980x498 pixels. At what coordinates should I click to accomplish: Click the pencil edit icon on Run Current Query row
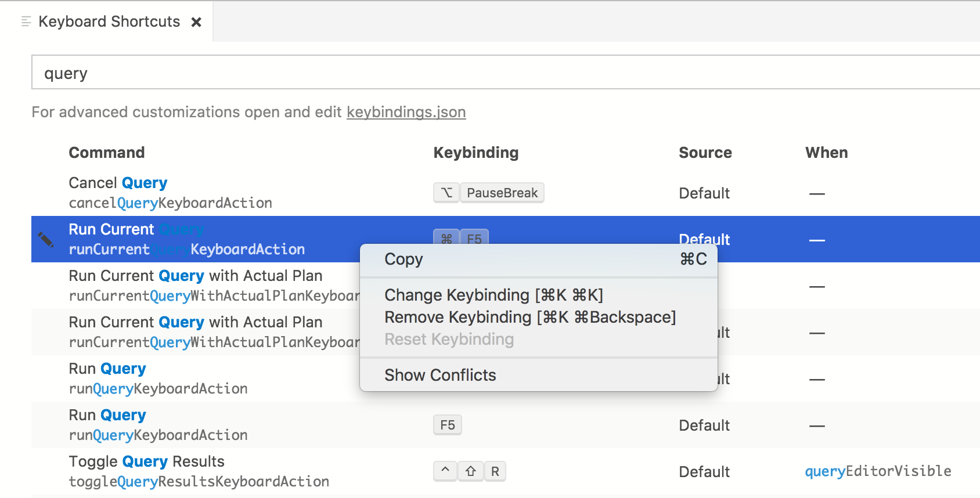click(46, 239)
